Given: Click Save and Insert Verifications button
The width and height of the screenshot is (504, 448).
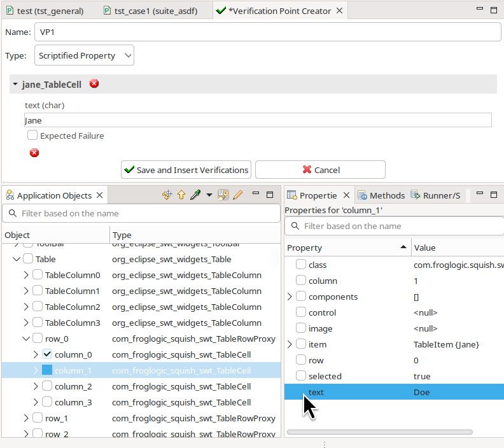Looking at the screenshot, I should (x=186, y=170).
